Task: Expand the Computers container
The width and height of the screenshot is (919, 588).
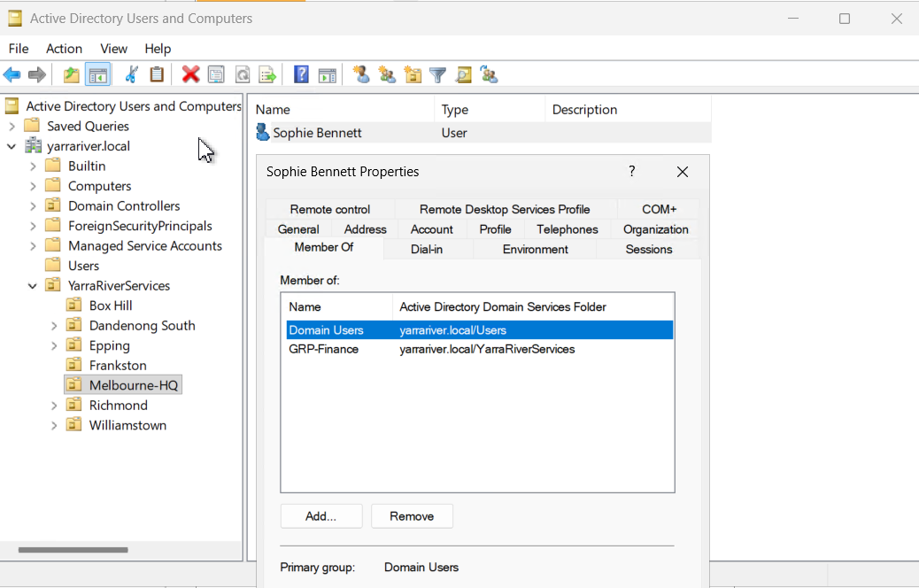Action: click(x=33, y=186)
